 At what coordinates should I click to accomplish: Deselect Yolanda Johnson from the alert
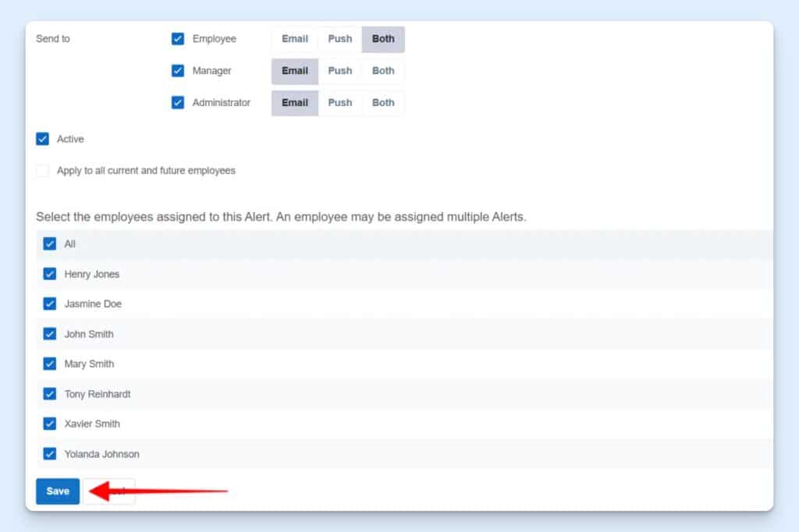[50, 454]
